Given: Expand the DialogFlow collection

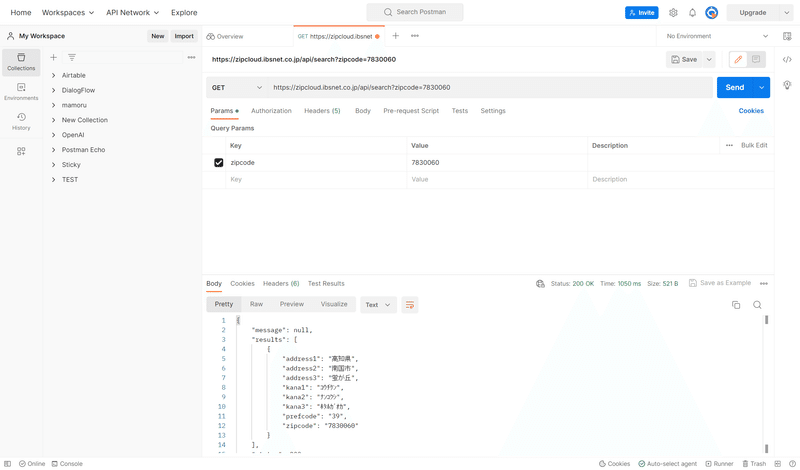Looking at the screenshot, I should (54, 90).
